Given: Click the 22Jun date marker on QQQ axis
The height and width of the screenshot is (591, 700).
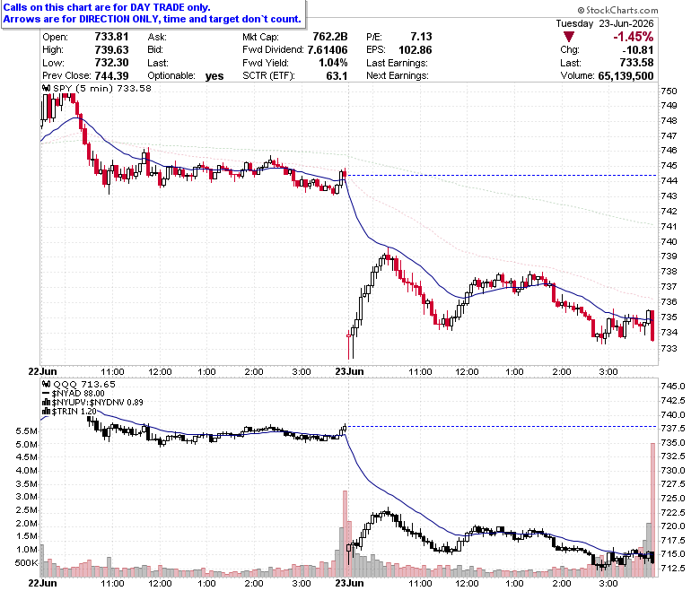Looking at the screenshot, I should coord(42,583).
